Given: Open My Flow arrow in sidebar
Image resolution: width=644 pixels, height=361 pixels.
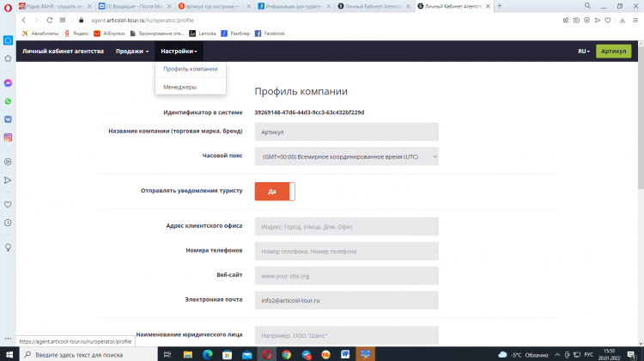Looking at the screenshot, I should click(x=8, y=180).
